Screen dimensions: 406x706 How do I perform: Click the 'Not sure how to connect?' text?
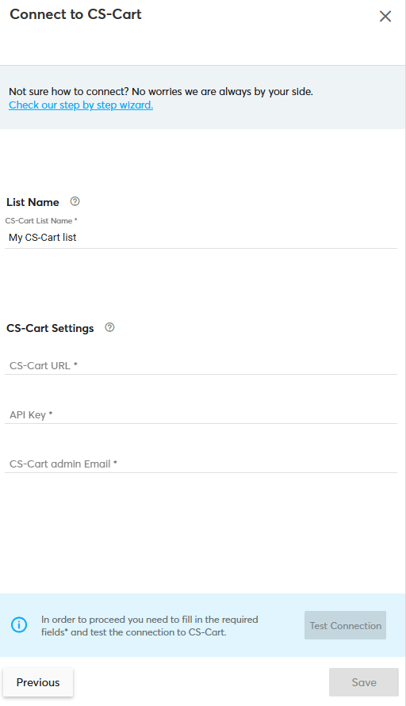click(x=69, y=91)
